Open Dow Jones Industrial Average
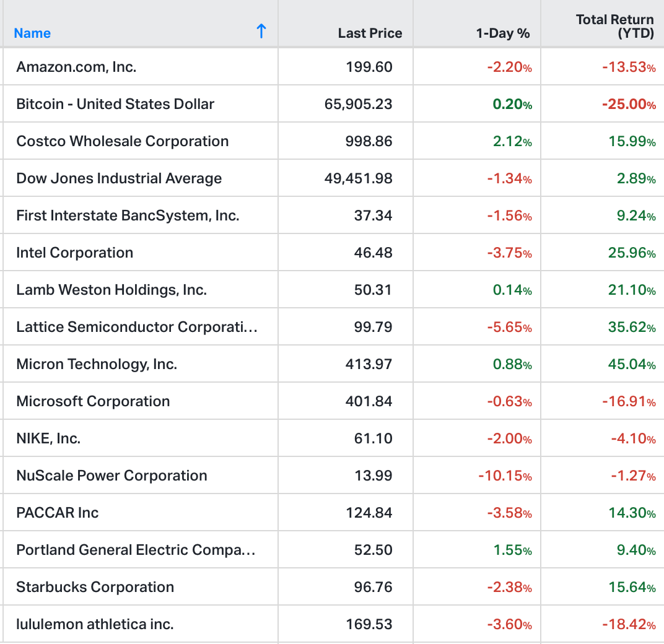664x644 pixels. pos(119,178)
